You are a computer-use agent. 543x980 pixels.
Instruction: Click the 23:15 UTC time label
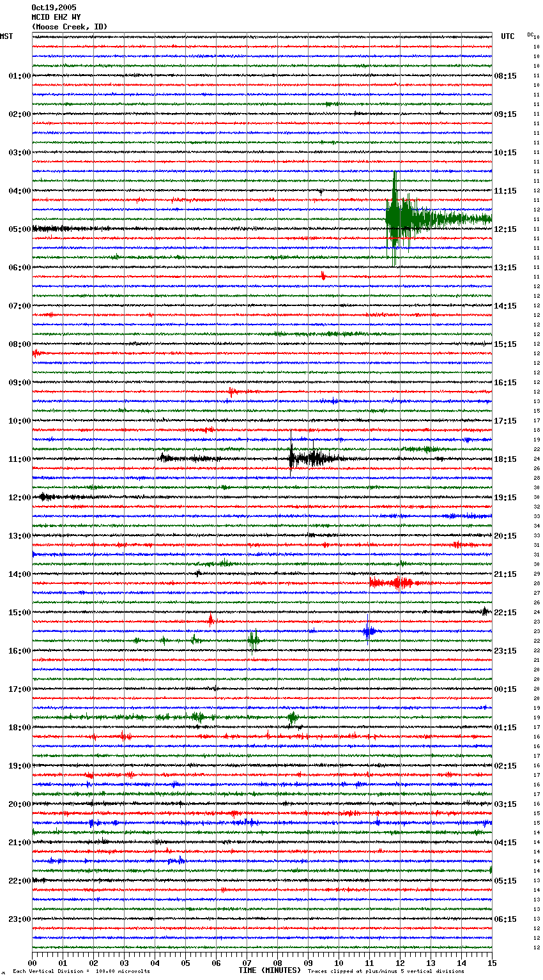[505, 651]
